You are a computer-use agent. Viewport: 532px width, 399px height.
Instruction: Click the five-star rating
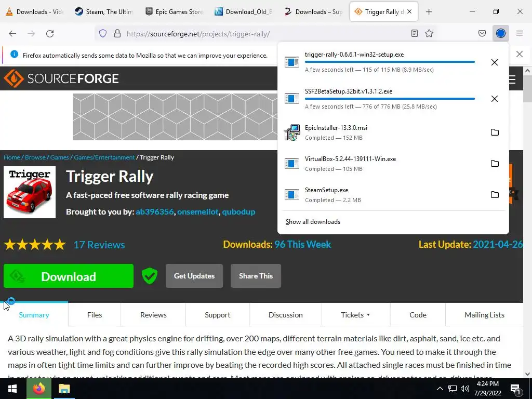point(35,245)
